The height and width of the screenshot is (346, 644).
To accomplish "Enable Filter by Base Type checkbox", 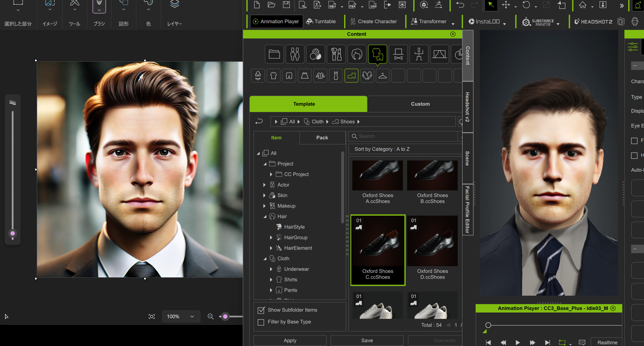I will pyautogui.click(x=261, y=322).
